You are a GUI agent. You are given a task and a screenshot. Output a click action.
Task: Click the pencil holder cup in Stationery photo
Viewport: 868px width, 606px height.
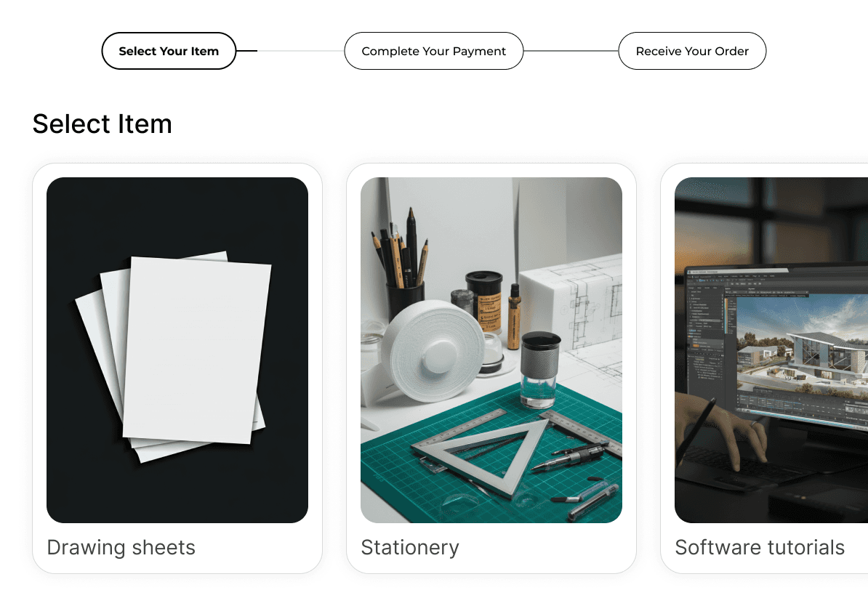point(405,302)
